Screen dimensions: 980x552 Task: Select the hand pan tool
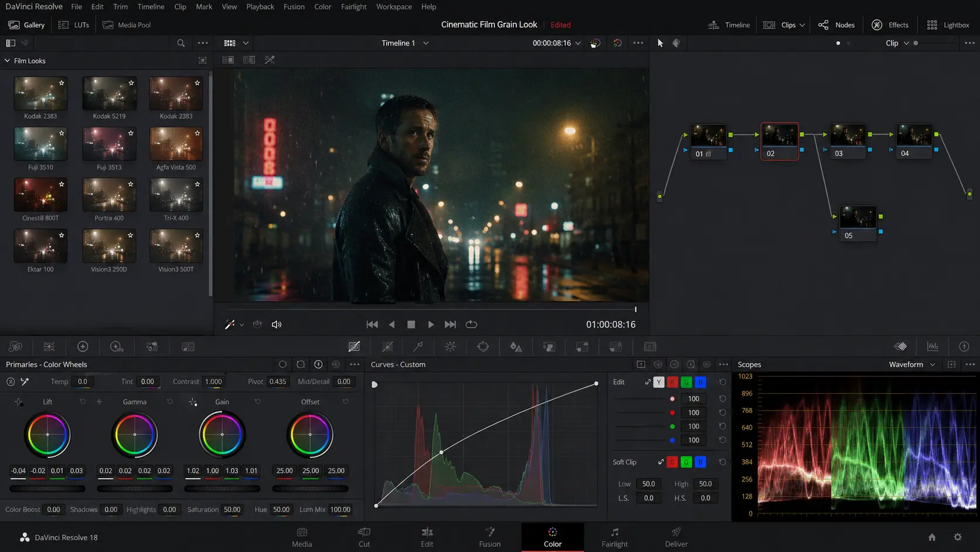point(676,43)
